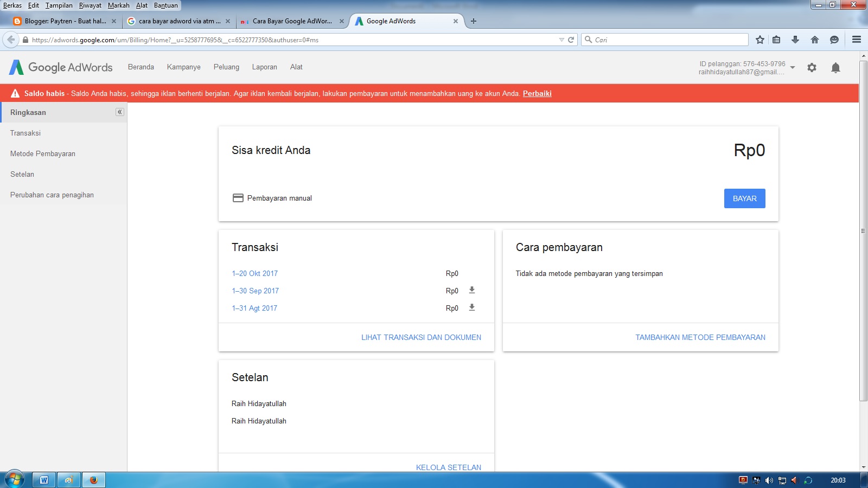Open the Berkas menu

point(12,5)
